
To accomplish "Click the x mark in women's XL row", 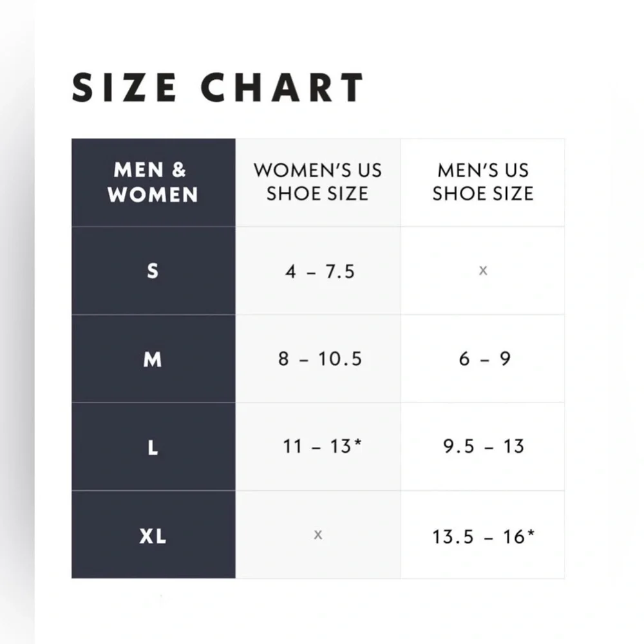I will tap(318, 535).
